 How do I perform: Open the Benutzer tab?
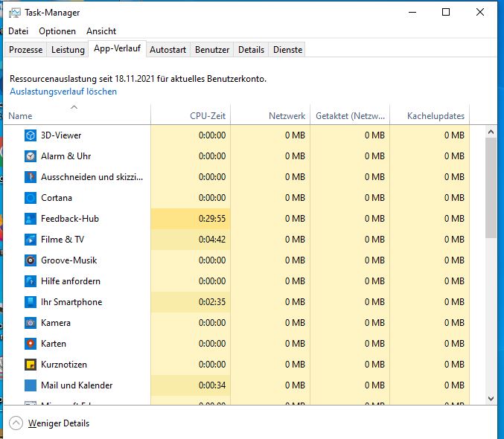pos(212,50)
